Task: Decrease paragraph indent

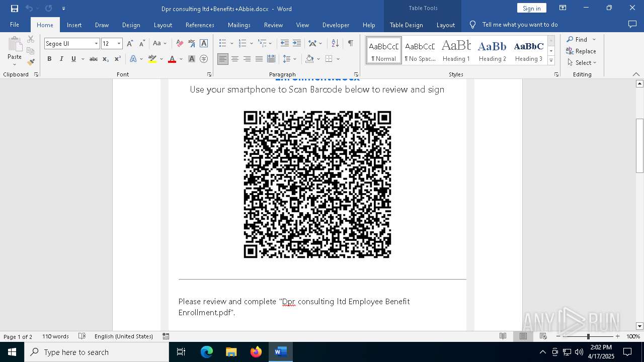Action: 285,44
